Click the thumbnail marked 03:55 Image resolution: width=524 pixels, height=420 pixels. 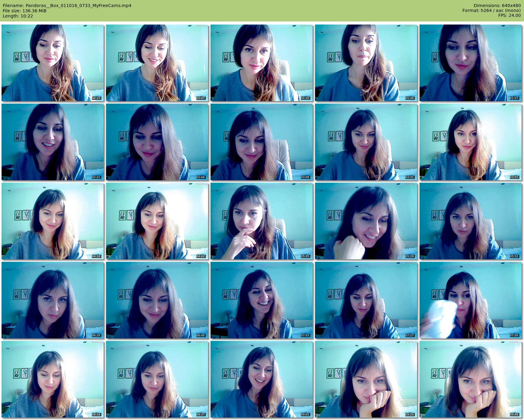click(x=470, y=142)
